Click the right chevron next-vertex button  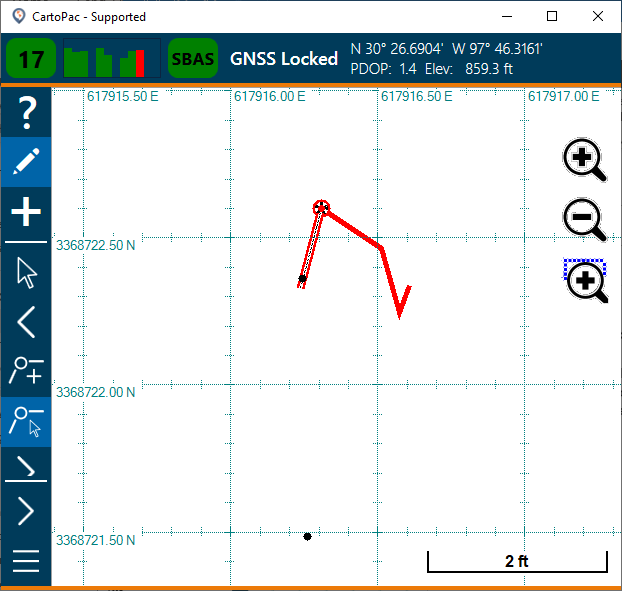[26, 511]
